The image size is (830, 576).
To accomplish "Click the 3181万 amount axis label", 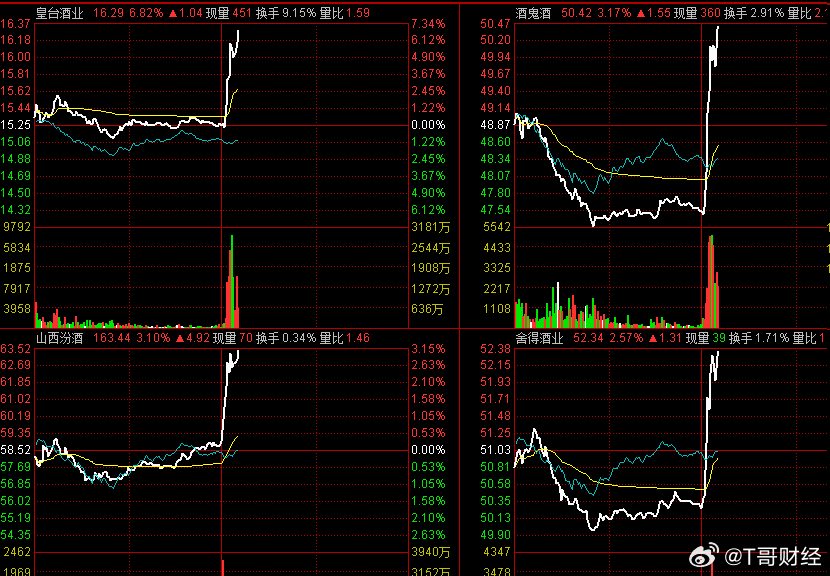I will [430, 228].
